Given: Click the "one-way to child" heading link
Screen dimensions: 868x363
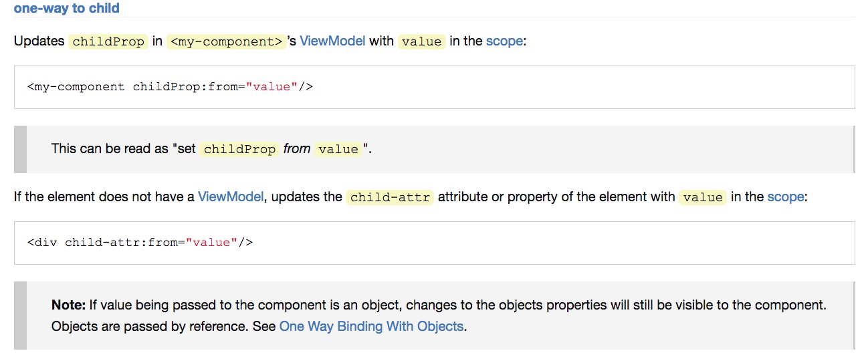Looking at the screenshot, I should click(x=66, y=9).
